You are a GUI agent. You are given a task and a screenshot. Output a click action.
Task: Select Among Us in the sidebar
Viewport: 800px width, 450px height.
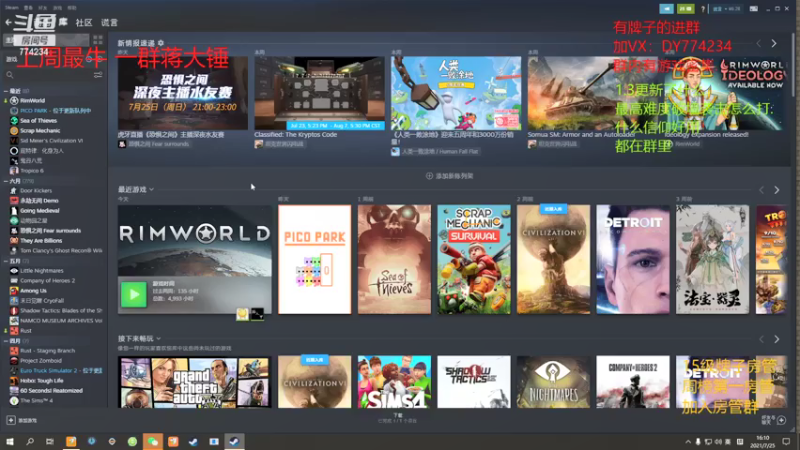pyautogui.click(x=33, y=290)
